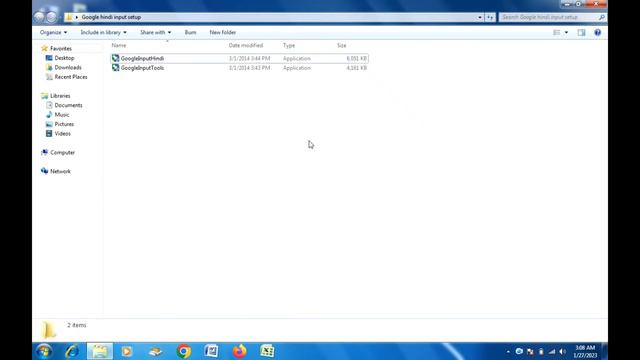Click the Change your view icon
The height and width of the screenshot is (360, 640).
[x=556, y=32]
